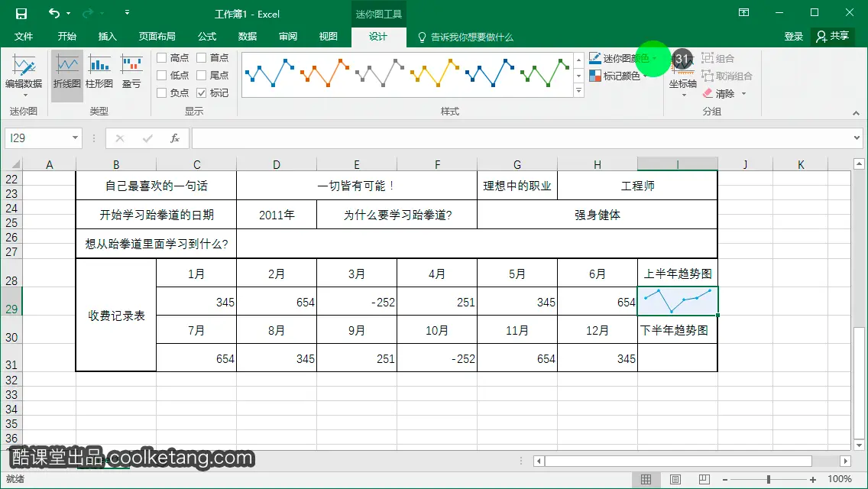868x489 pixels.
Task: Click the 清除 eraser button
Action: pyautogui.click(x=718, y=93)
